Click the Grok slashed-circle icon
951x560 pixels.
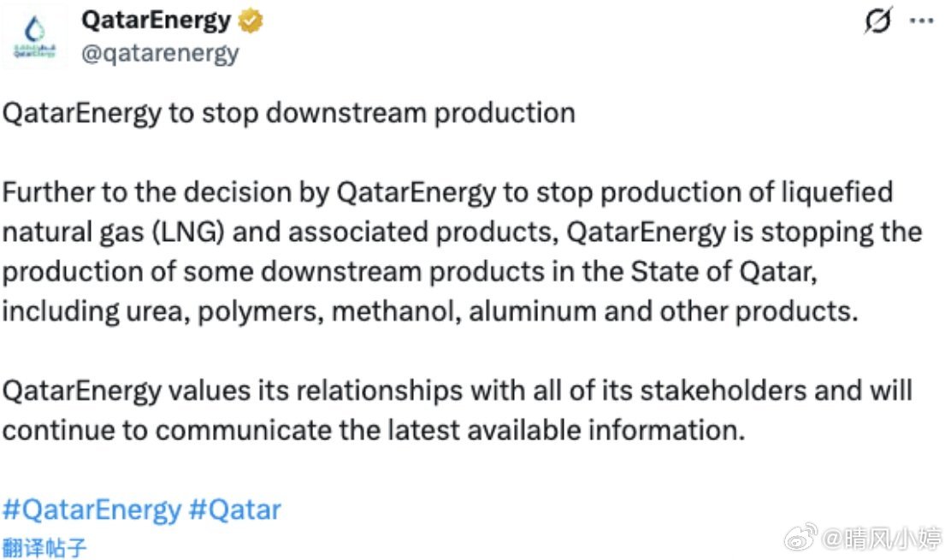coord(878,20)
